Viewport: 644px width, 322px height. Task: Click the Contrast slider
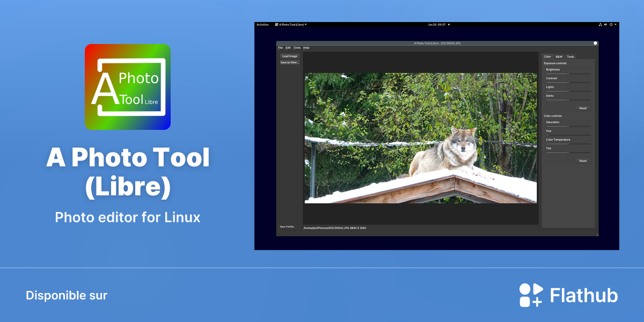(x=568, y=82)
